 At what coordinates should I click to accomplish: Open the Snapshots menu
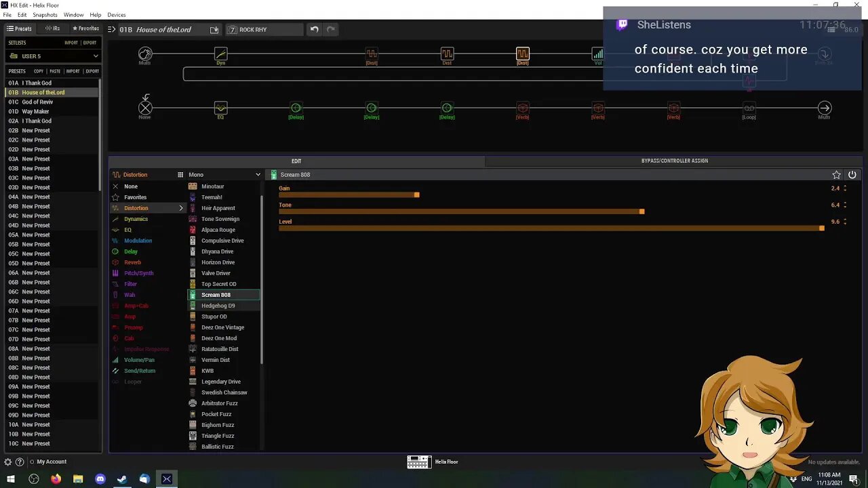pyautogui.click(x=45, y=15)
